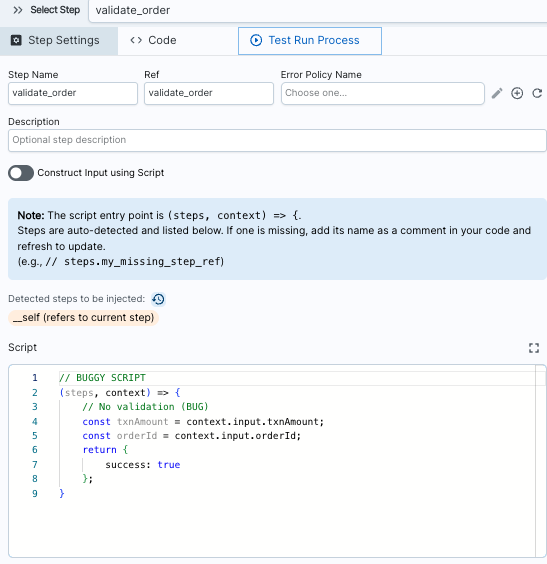
Task: Refresh detected steps with history icon
Action: 158,299
